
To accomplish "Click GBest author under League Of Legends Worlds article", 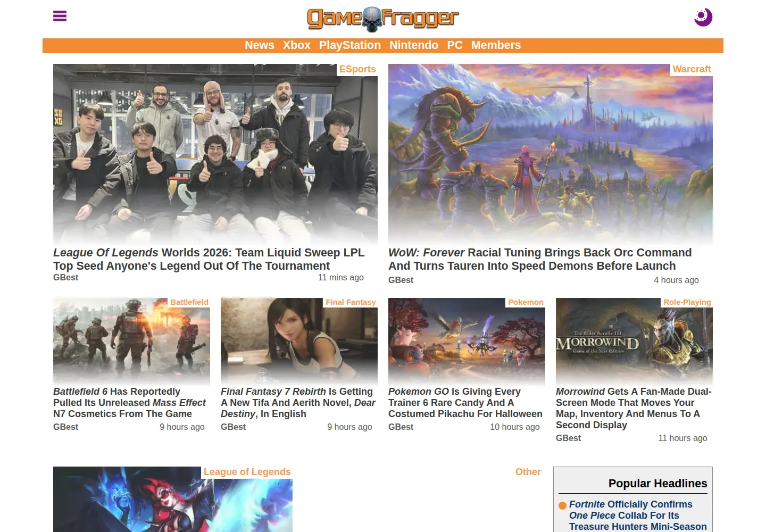I will (x=66, y=278).
